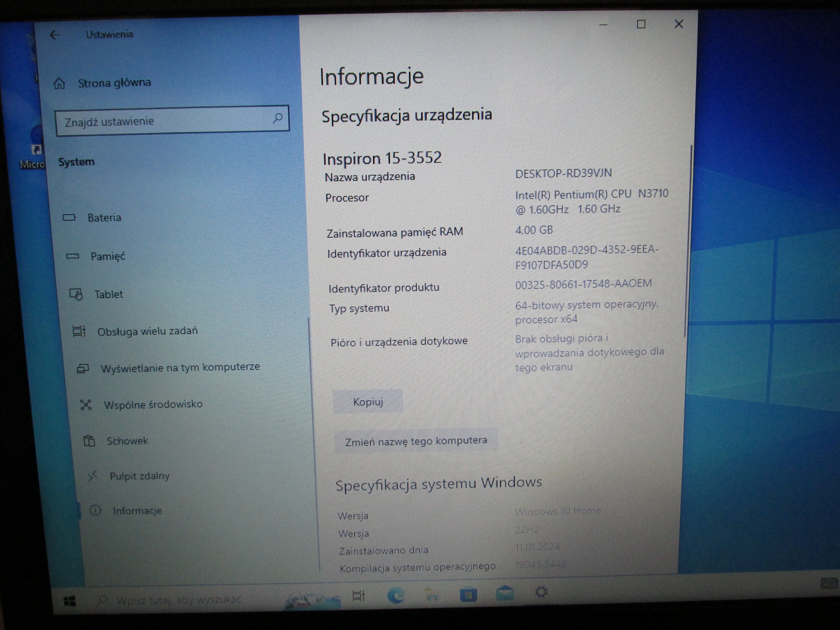Select the Wspólne środowisko icon
840x630 pixels.
click(86, 405)
